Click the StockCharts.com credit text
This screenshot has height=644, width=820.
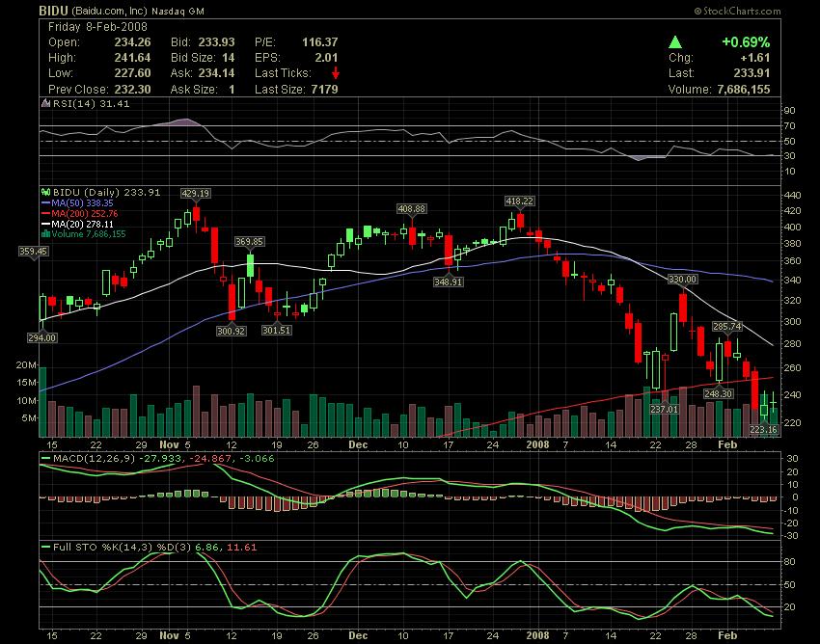click(x=737, y=11)
